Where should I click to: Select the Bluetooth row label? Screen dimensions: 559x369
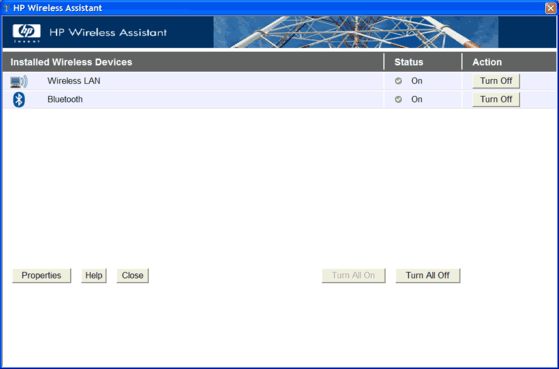[65, 99]
